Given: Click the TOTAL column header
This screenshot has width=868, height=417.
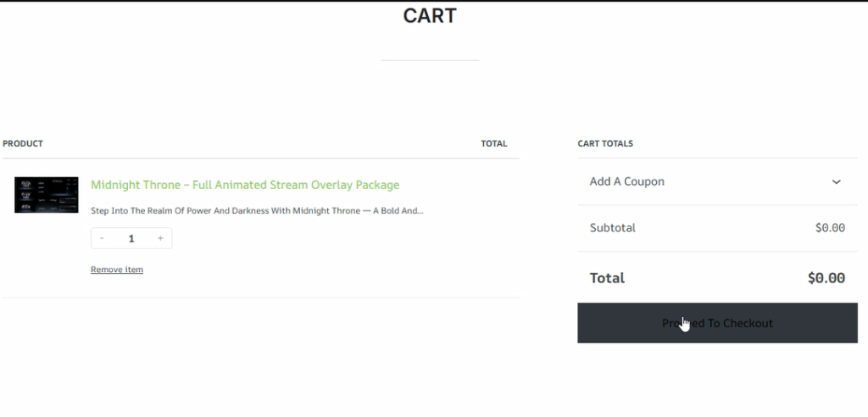Looking at the screenshot, I should [x=494, y=143].
